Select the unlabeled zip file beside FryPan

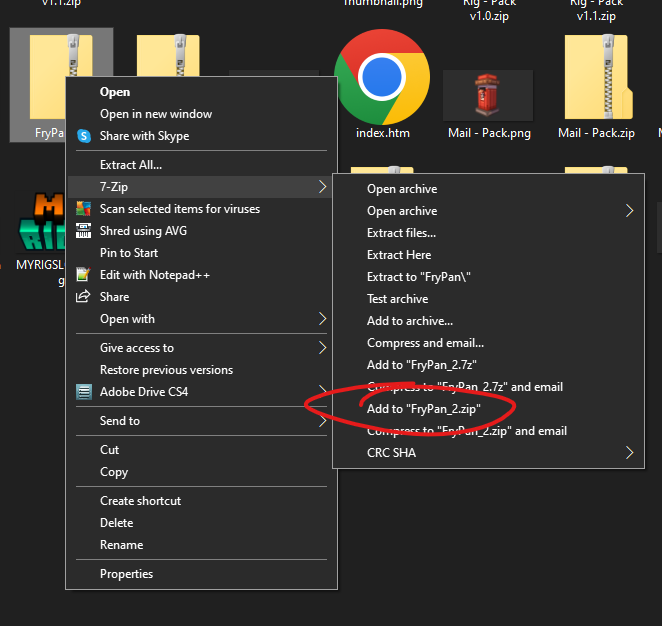168,55
